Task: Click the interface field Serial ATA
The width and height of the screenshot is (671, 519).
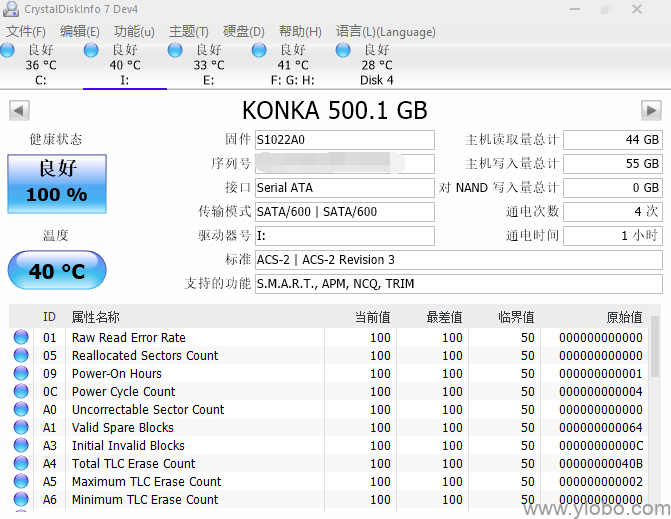Action: click(345, 188)
